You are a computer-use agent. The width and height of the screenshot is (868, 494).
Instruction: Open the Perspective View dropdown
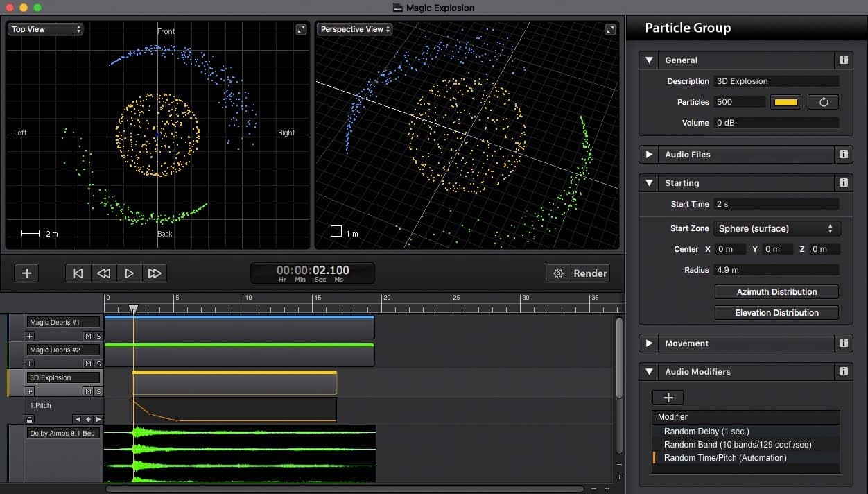pos(355,29)
